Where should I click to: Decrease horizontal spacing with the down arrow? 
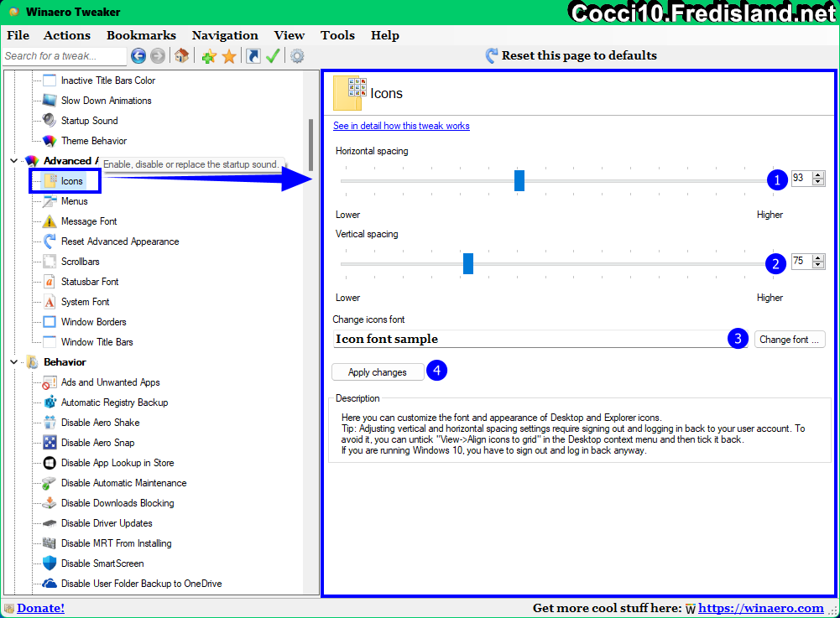(818, 182)
